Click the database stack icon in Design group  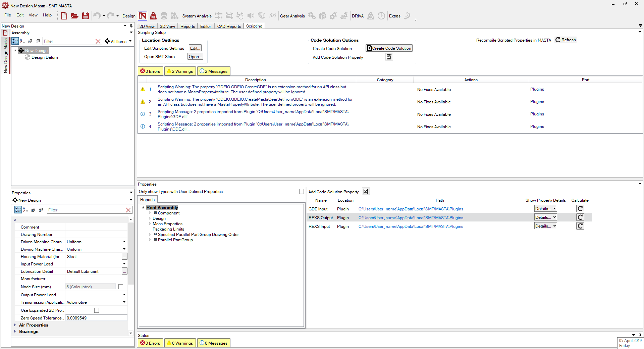pyautogui.click(x=164, y=16)
